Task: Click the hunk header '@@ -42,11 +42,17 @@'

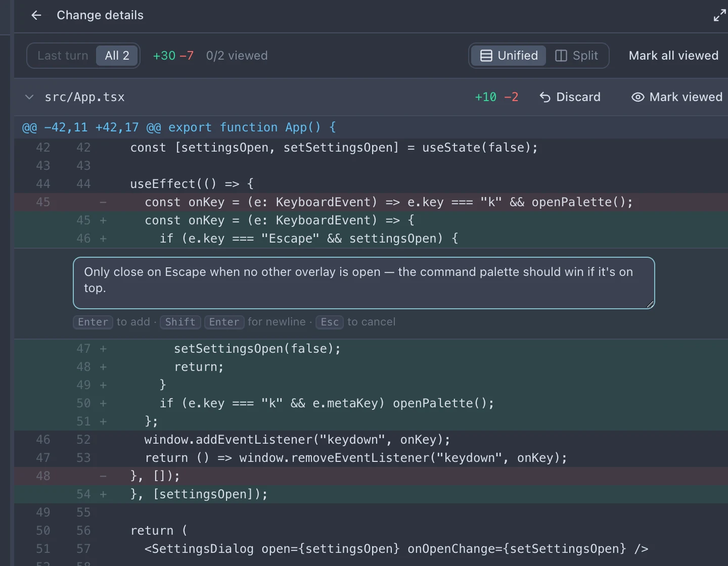Action: [x=92, y=127]
